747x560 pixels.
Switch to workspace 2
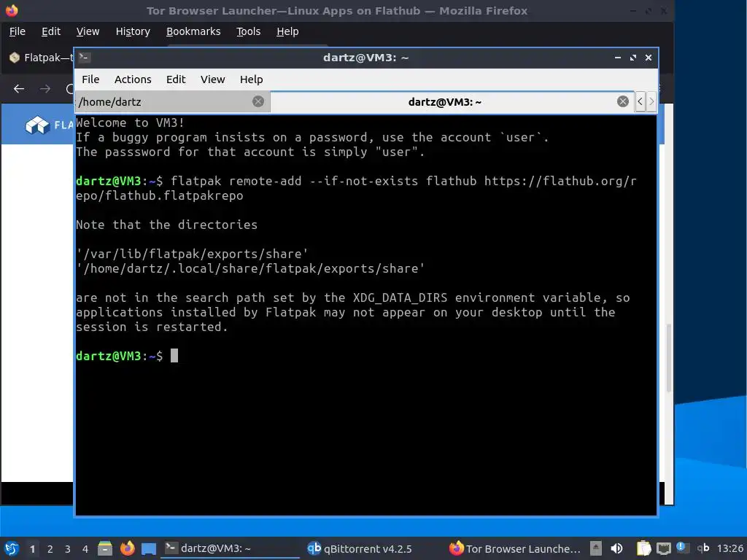(50, 549)
